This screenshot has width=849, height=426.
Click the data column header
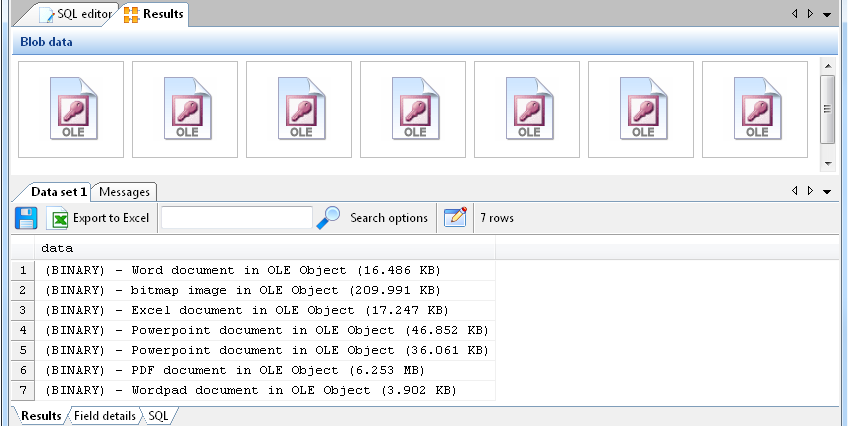tap(265, 248)
